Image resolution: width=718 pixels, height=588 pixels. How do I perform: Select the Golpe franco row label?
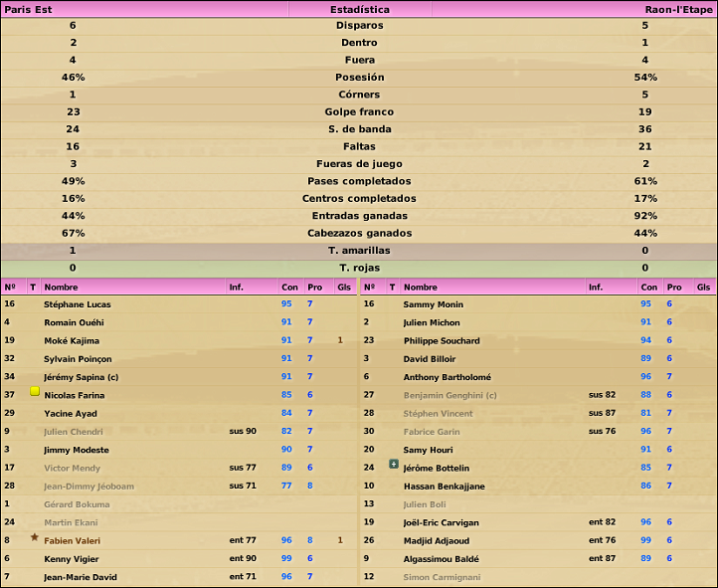tap(359, 111)
